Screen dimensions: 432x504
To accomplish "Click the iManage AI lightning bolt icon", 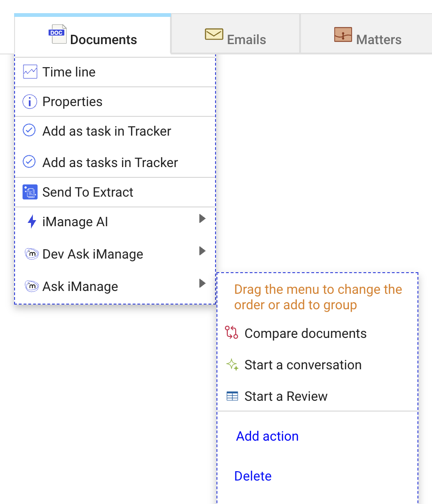I will pos(30,221).
